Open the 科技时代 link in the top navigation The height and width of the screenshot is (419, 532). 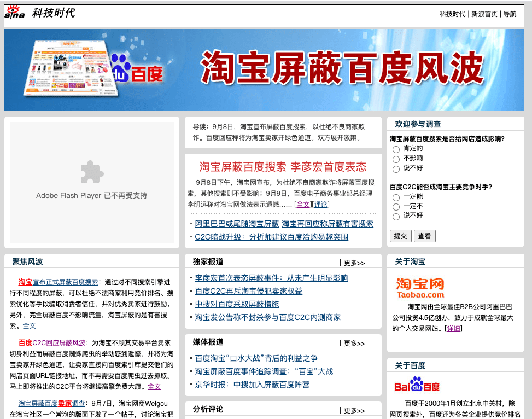click(452, 14)
